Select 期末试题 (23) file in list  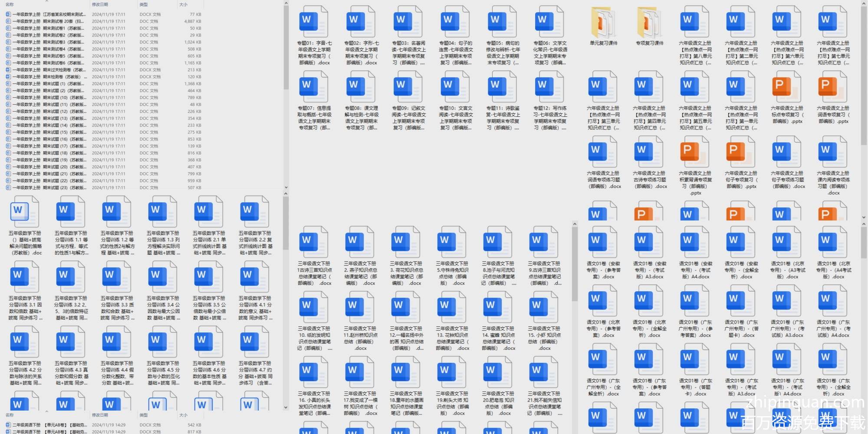coord(48,188)
